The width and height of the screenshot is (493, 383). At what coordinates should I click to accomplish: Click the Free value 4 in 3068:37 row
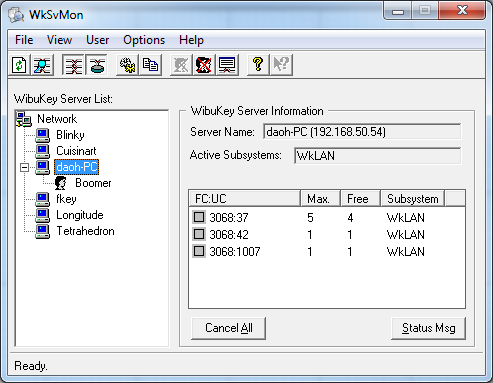click(x=350, y=218)
